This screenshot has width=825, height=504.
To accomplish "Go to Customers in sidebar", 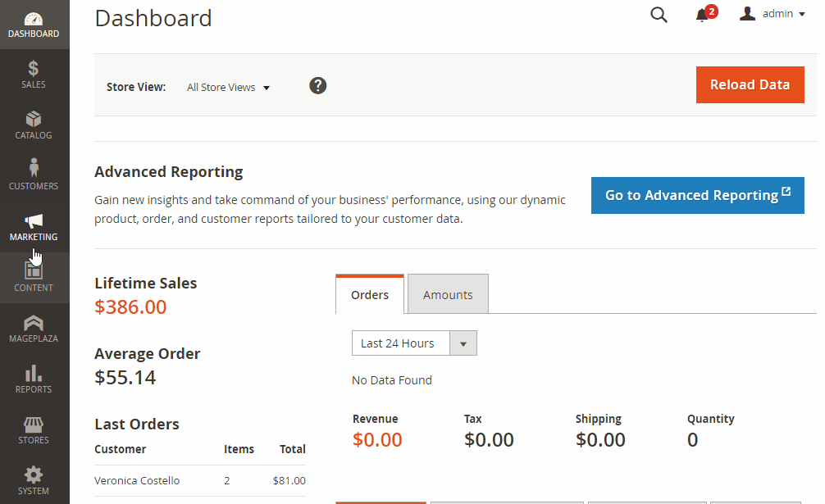I will 34,175.
